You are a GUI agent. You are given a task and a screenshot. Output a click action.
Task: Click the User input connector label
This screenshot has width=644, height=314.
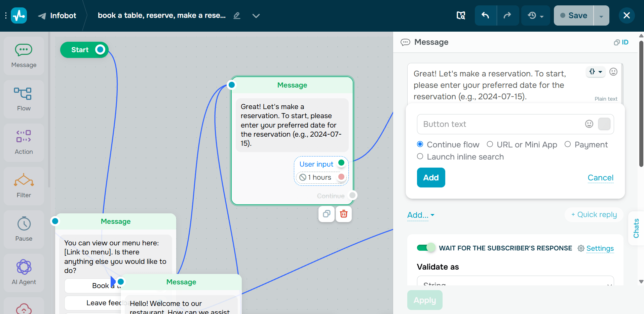(316, 164)
